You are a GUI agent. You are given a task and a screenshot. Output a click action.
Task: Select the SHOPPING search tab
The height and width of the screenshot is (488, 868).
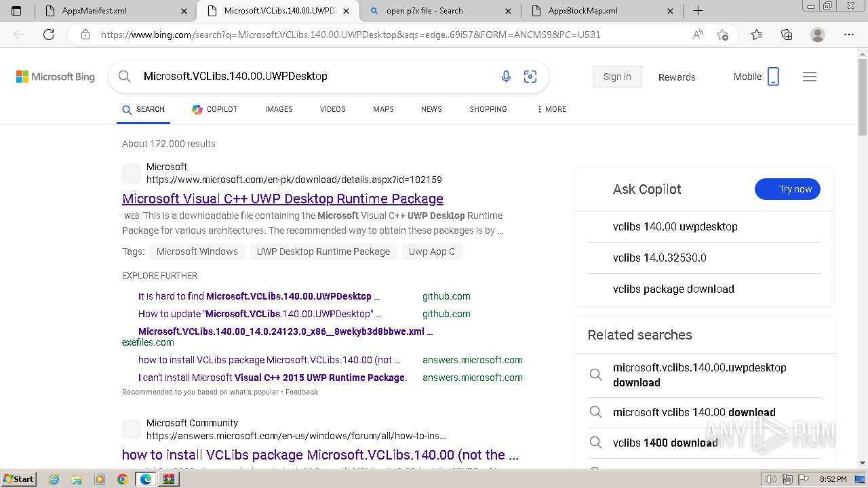[x=488, y=109]
